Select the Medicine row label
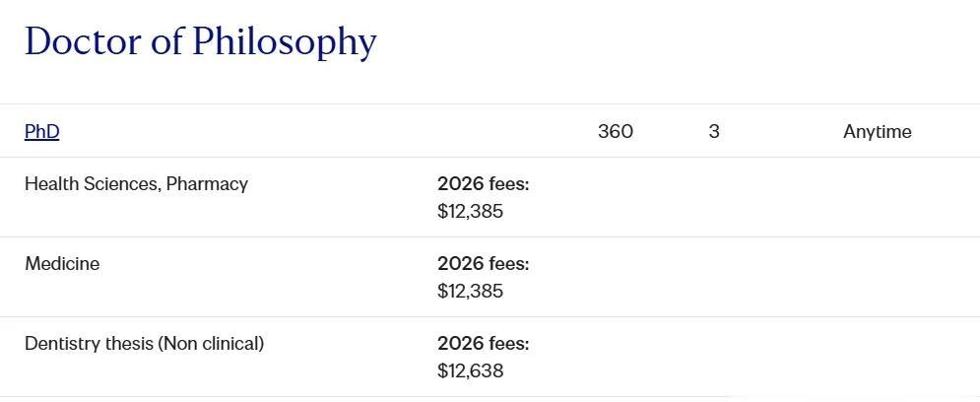The image size is (980, 402). [x=62, y=264]
